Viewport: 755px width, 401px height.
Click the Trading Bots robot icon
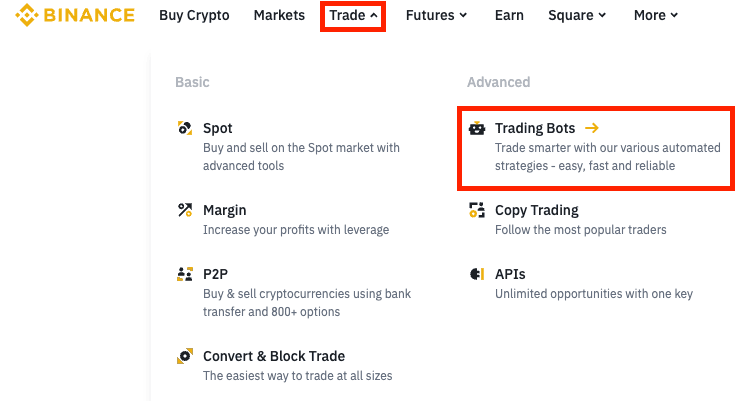(477, 128)
